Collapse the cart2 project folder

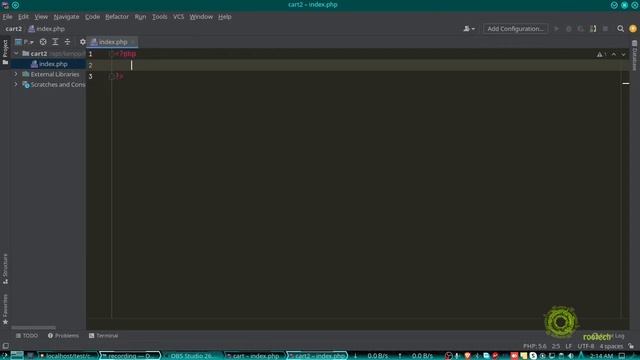[x=16, y=53]
